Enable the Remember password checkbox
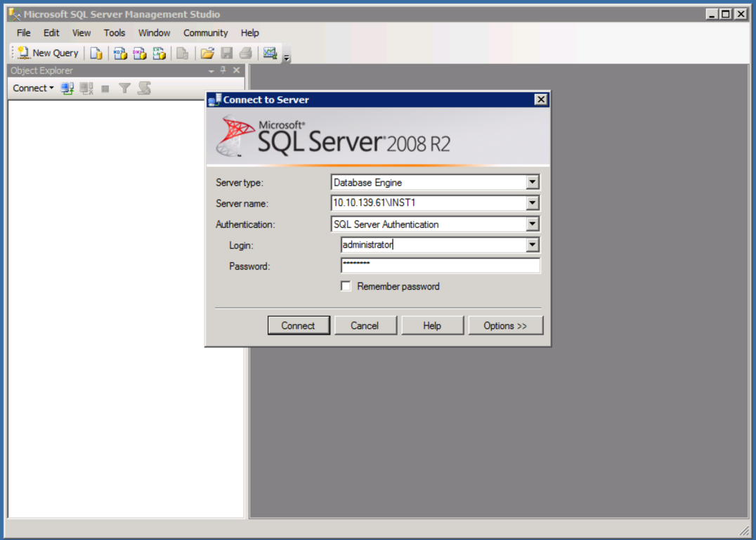756x540 pixels. [x=346, y=286]
